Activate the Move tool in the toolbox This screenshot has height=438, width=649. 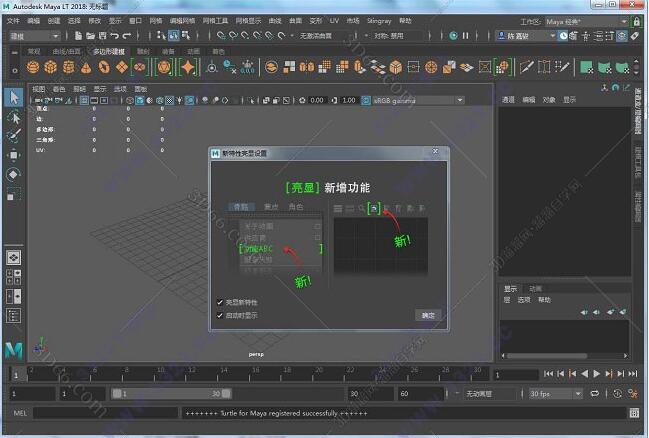point(14,155)
